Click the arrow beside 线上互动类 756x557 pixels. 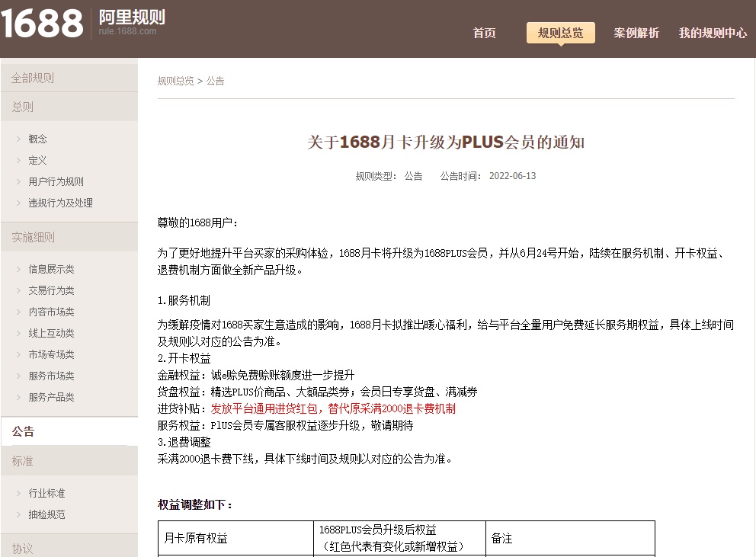18,333
